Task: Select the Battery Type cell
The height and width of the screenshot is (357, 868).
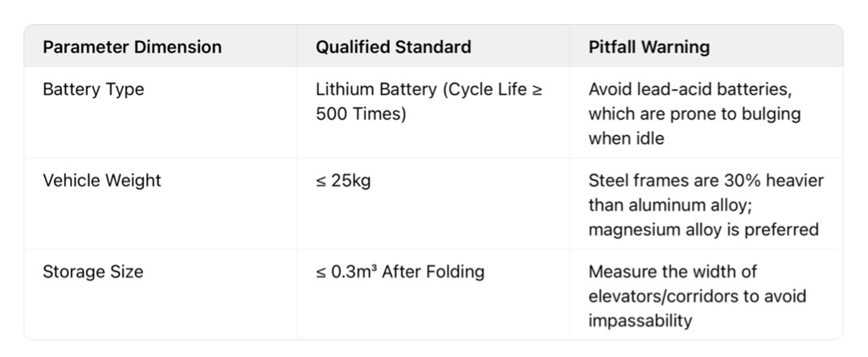Action: (93, 89)
